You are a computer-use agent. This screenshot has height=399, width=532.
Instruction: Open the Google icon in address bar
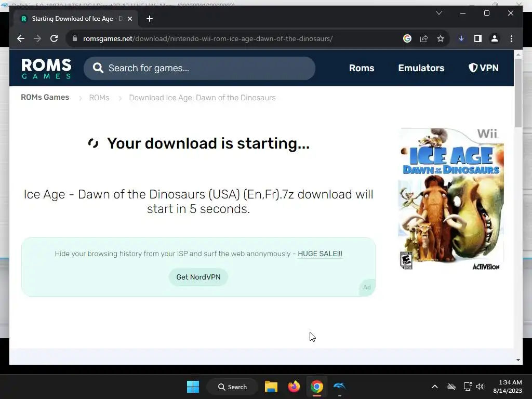(407, 38)
